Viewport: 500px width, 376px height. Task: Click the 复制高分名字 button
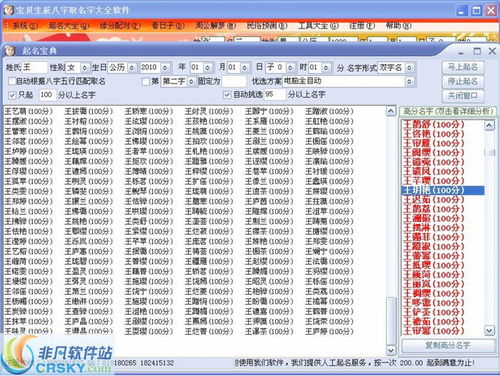click(x=448, y=345)
